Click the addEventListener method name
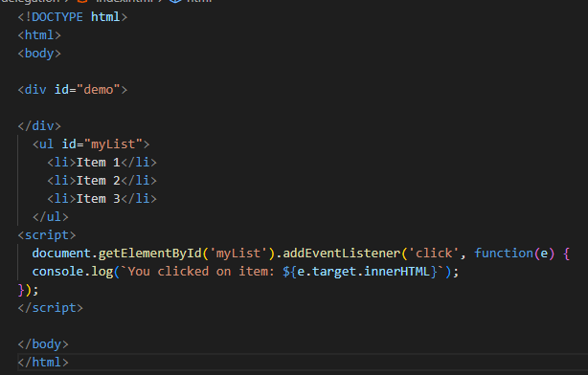This screenshot has width=588, height=375. 342,254
